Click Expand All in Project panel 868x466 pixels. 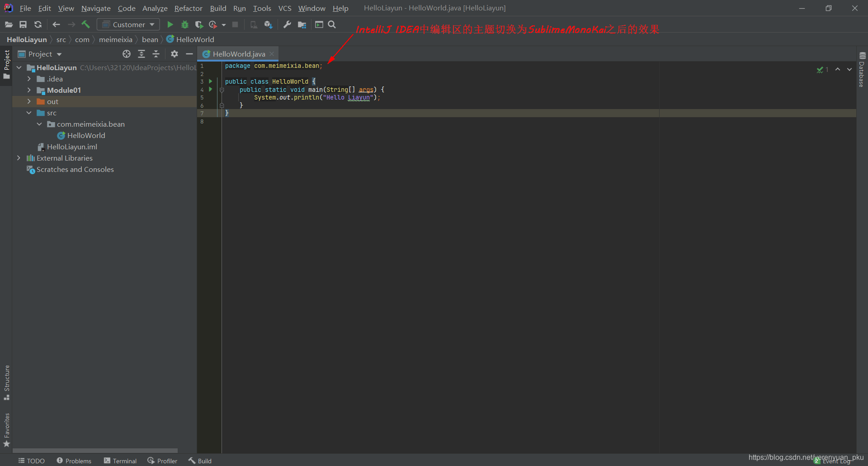[142, 54]
